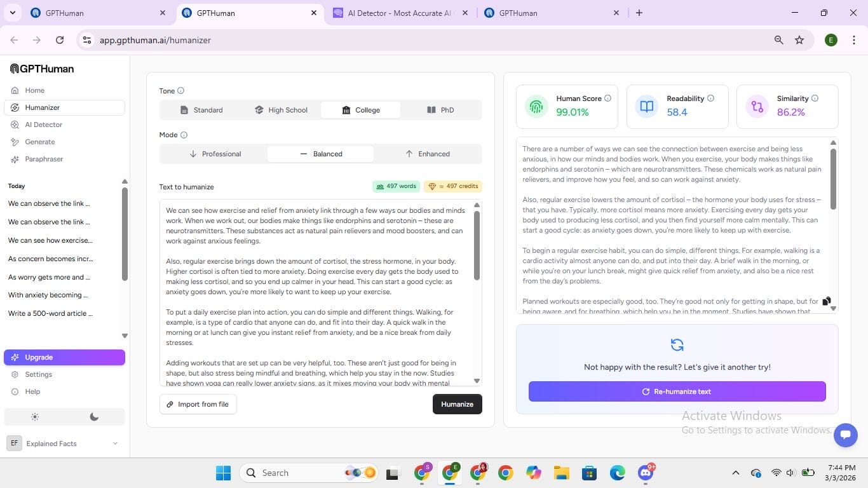Open File Explorer from the taskbar
Viewport: 868px width, 488px height.
561,473
